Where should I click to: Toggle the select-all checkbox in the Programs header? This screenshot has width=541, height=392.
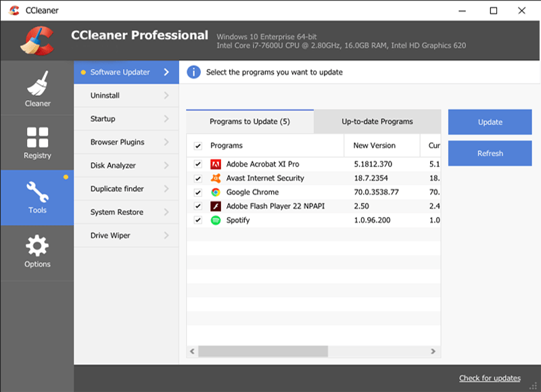[197, 146]
